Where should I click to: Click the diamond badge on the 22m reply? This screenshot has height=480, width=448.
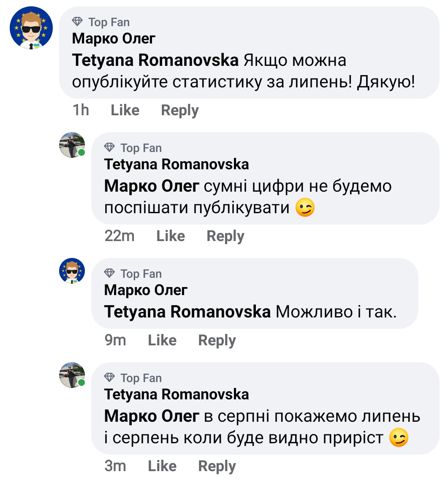(109, 148)
